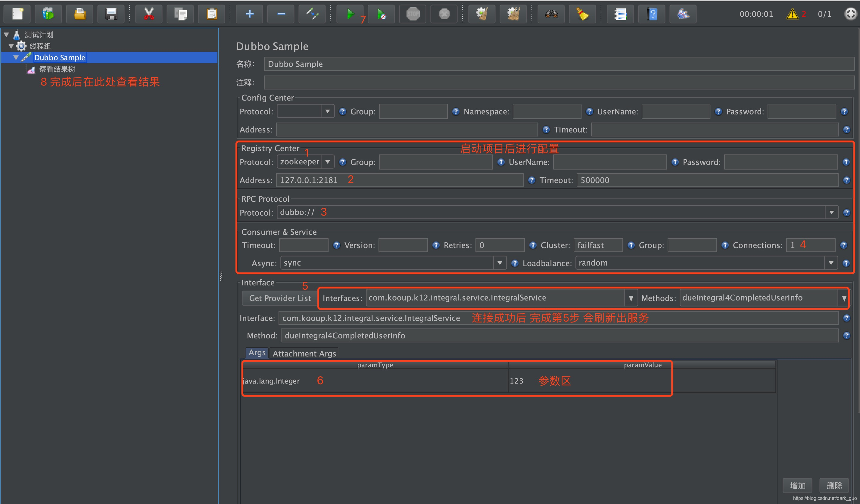Click the Registry Center Timeout field with 500000
The height and width of the screenshot is (504, 860).
[x=707, y=180]
